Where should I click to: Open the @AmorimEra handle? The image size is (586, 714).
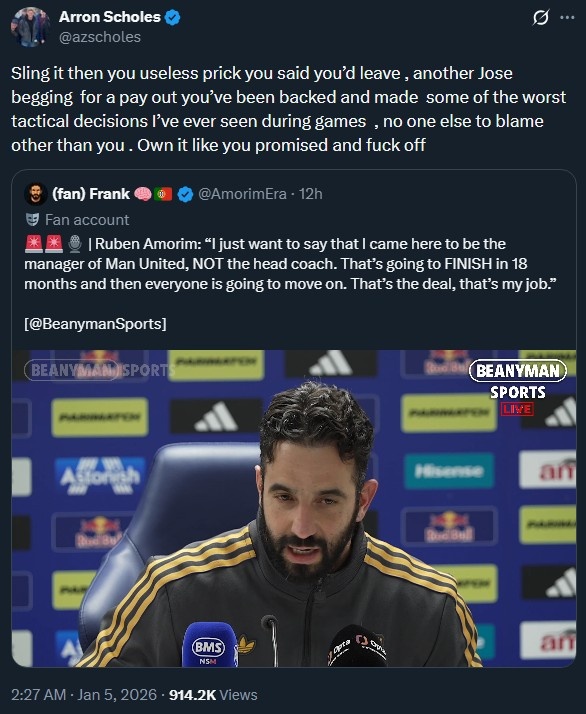[x=242, y=194]
